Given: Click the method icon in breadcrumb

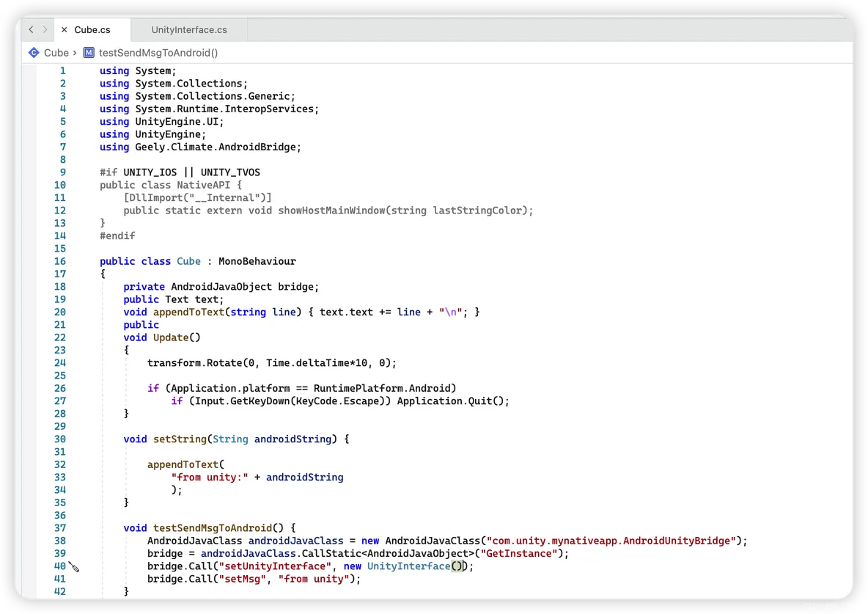Looking at the screenshot, I should pos(89,53).
